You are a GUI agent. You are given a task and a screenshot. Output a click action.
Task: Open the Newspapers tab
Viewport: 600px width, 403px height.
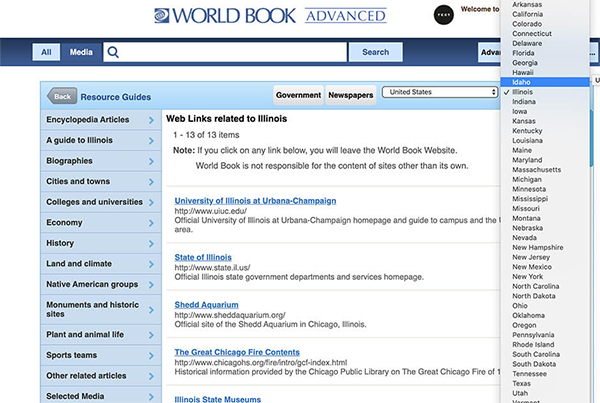tap(351, 95)
